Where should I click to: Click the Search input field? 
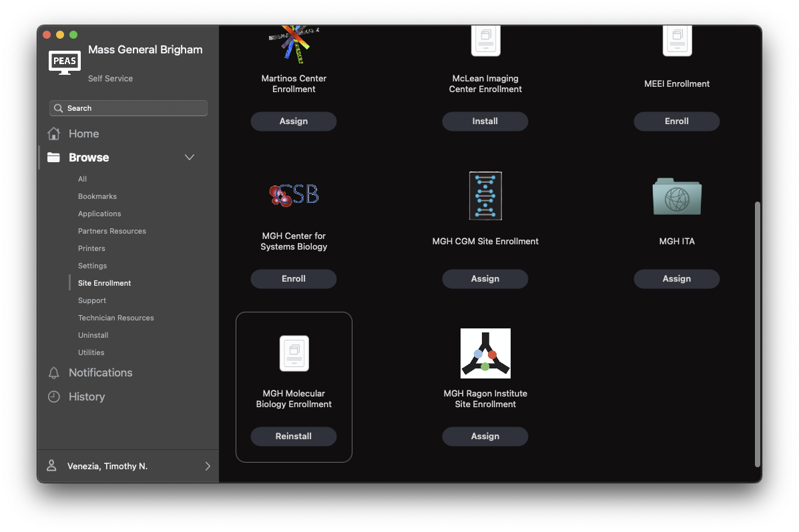(x=128, y=108)
